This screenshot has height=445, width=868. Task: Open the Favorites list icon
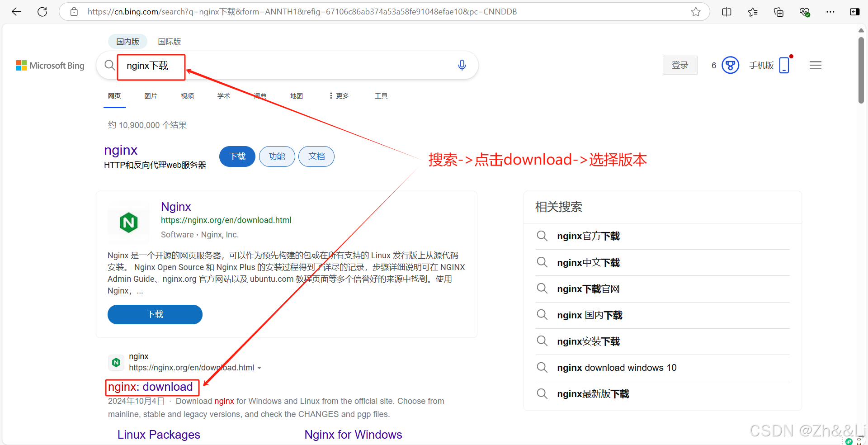coord(753,12)
